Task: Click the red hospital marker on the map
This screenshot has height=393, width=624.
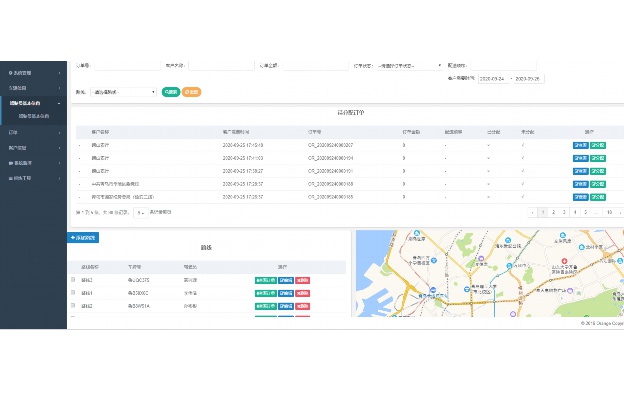Action: tap(564, 261)
